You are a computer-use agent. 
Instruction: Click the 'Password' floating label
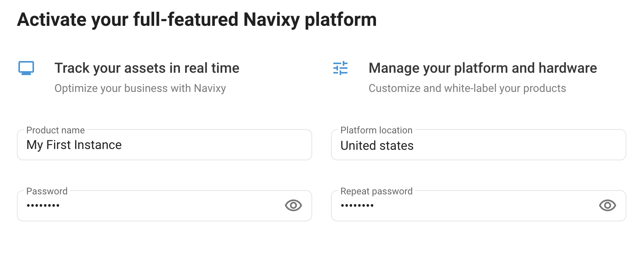(x=47, y=191)
